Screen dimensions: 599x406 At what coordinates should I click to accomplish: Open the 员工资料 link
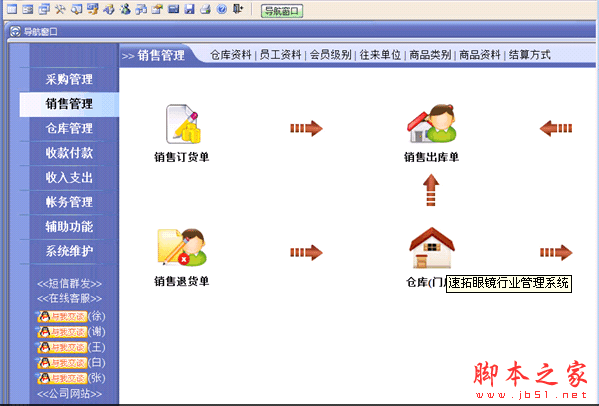pyautogui.click(x=280, y=55)
